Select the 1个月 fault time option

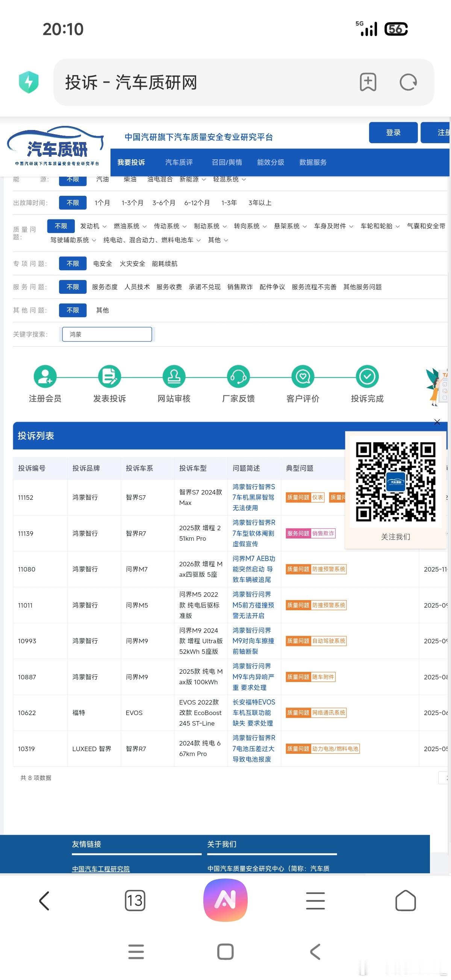pos(102,203)
